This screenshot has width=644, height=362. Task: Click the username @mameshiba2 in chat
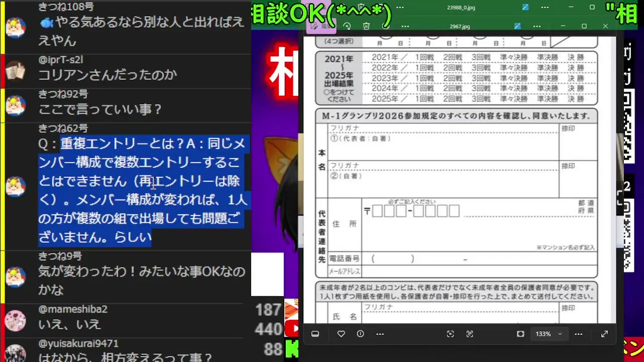click(x=73, y=309)
